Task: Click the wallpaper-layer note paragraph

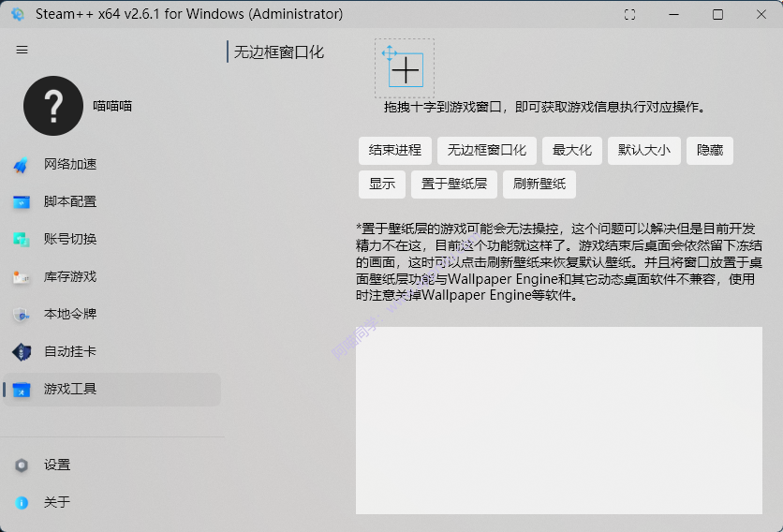Action: pos(559,261)
